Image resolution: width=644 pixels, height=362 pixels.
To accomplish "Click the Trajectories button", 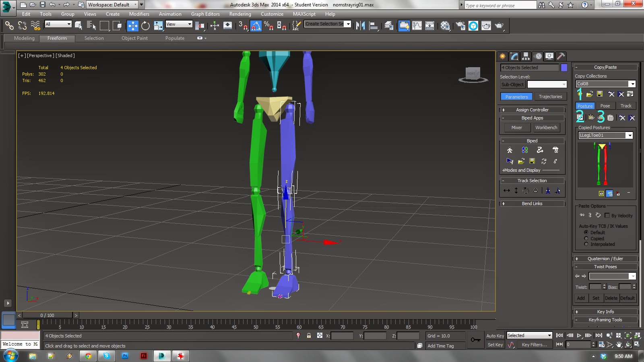I will tap(550, 97).
